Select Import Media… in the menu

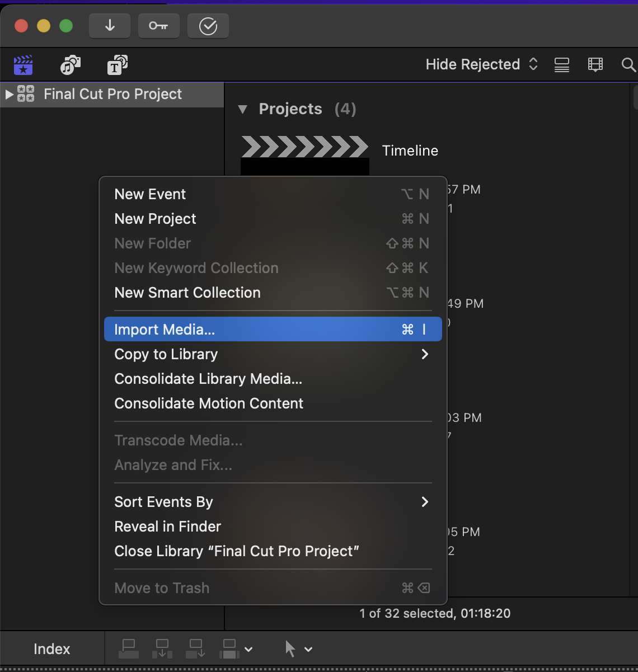tap(273, 330)
